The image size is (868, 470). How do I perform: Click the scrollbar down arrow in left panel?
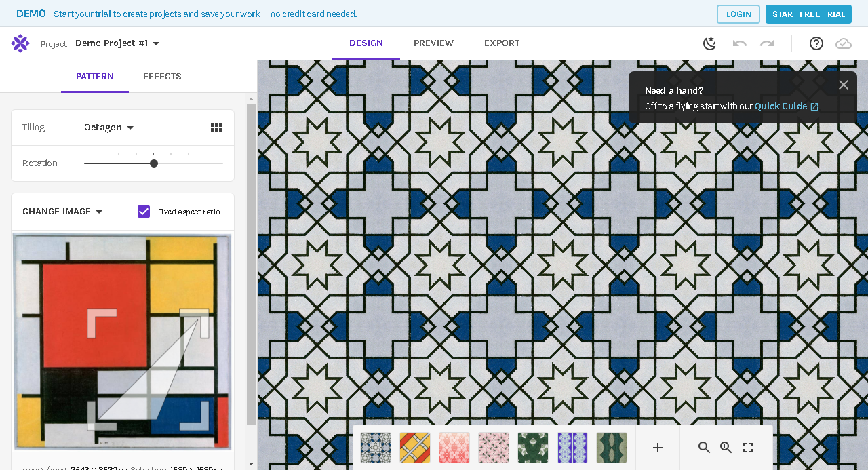pyautogui.click(x=251, y=464)
